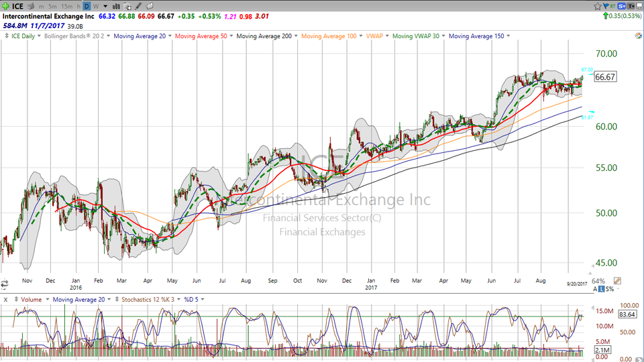
Task: Click the cyan 67.00 marker label
Action: tap(587, 70)
